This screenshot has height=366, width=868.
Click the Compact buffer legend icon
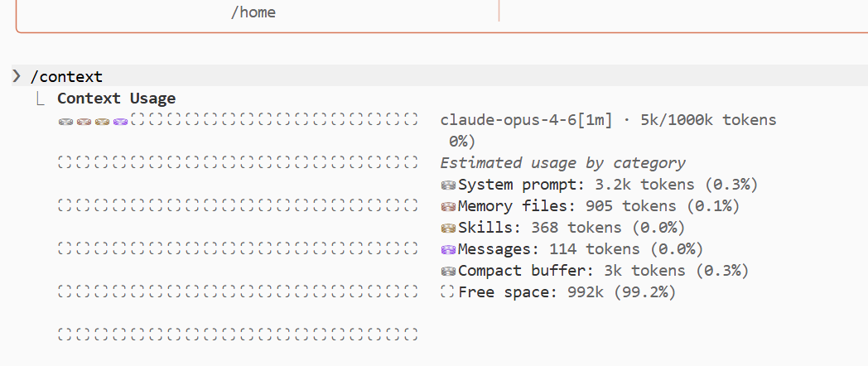pyautogui.click(x=448, y=272)
